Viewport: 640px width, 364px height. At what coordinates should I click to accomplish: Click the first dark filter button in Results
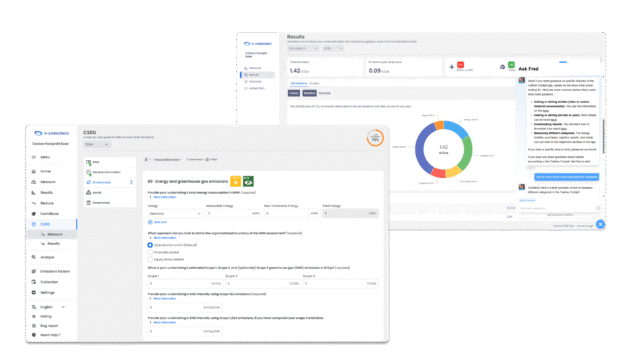tap(294, 93)
